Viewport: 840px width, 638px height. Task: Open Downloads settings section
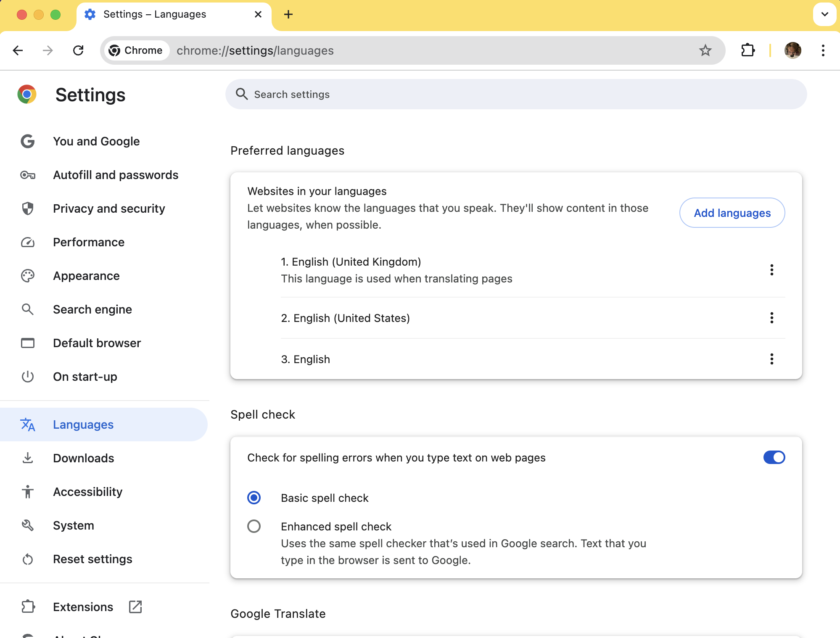click(x=83, y=458)
